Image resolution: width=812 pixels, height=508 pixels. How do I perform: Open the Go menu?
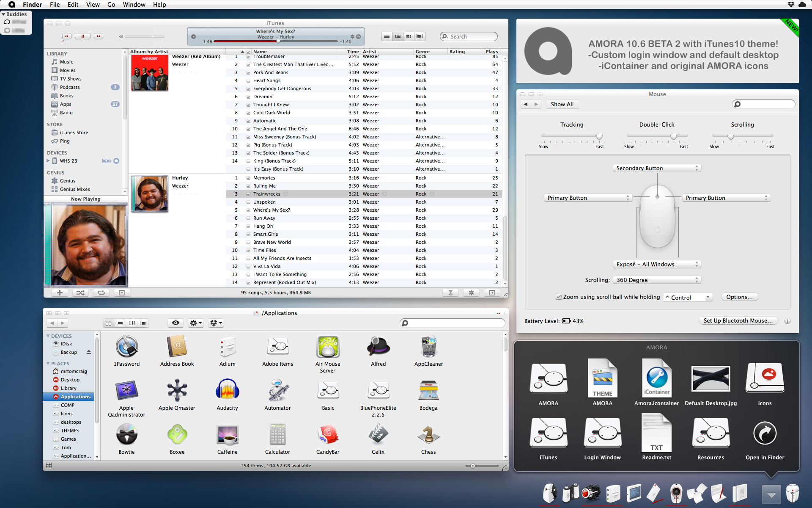[111, 5]
